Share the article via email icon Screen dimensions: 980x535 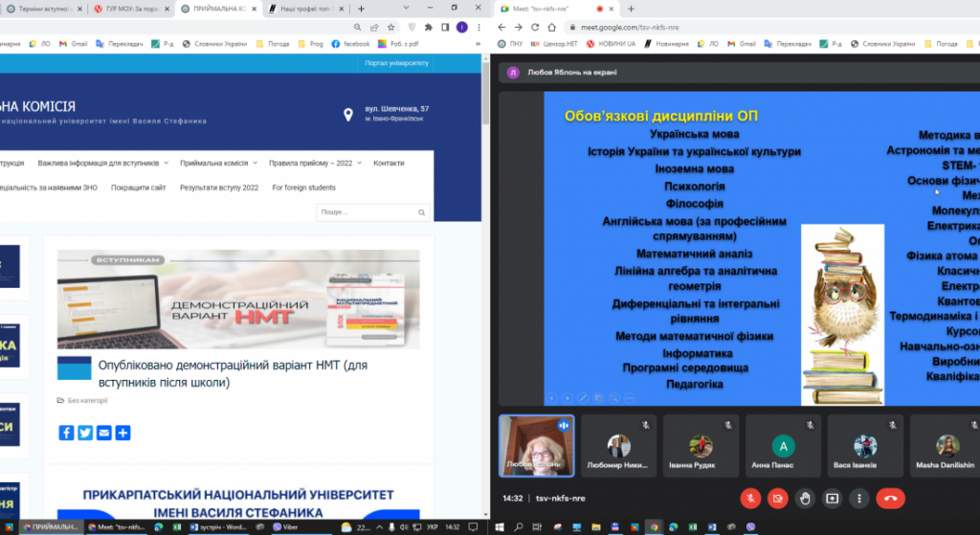coord(104,433)
